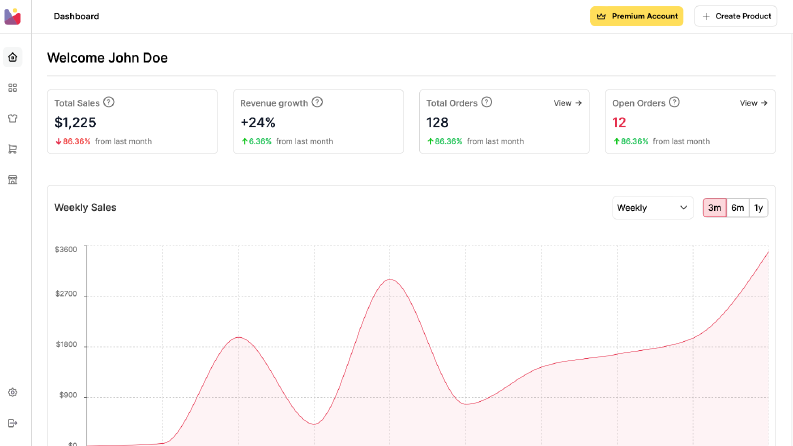Click the help icon next to Total Sales
Image resolution: width=793 pixels, height=446 pixels.
(109, 102)
